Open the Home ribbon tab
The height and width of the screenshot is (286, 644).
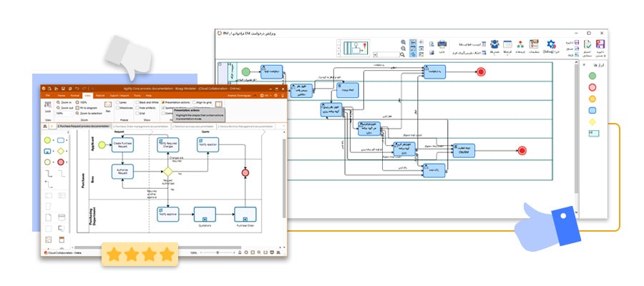[62, 95]
